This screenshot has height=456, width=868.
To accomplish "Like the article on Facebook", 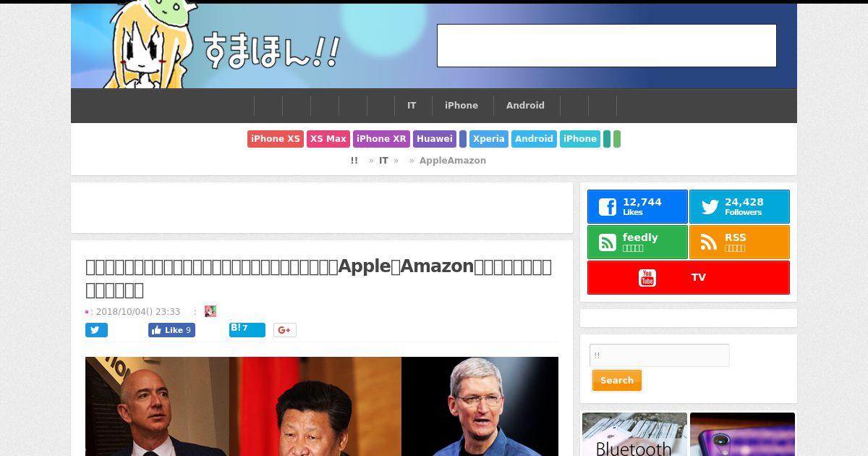I will click(171, 330).
